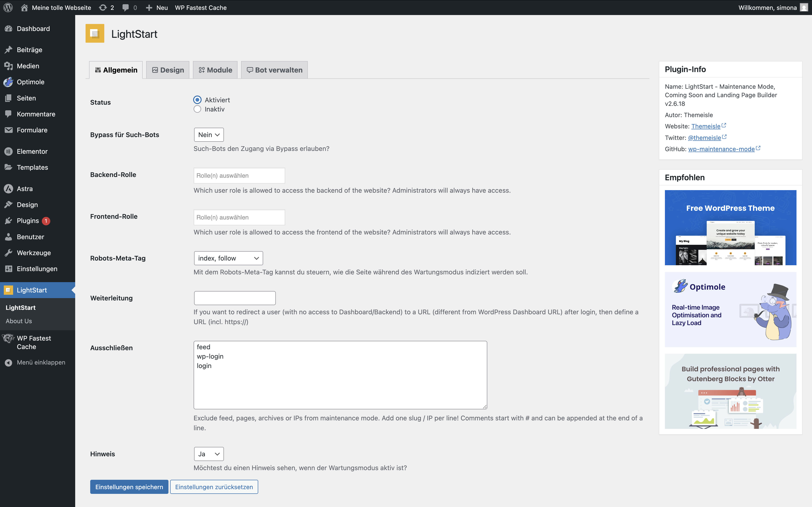Open the wp-maintenance-mode GitHub link

click(x=721, y=149)
